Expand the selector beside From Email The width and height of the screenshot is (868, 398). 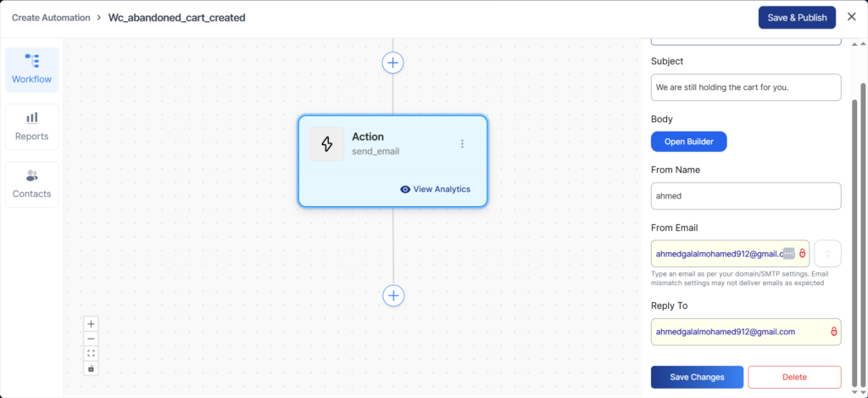click(827, 254)
